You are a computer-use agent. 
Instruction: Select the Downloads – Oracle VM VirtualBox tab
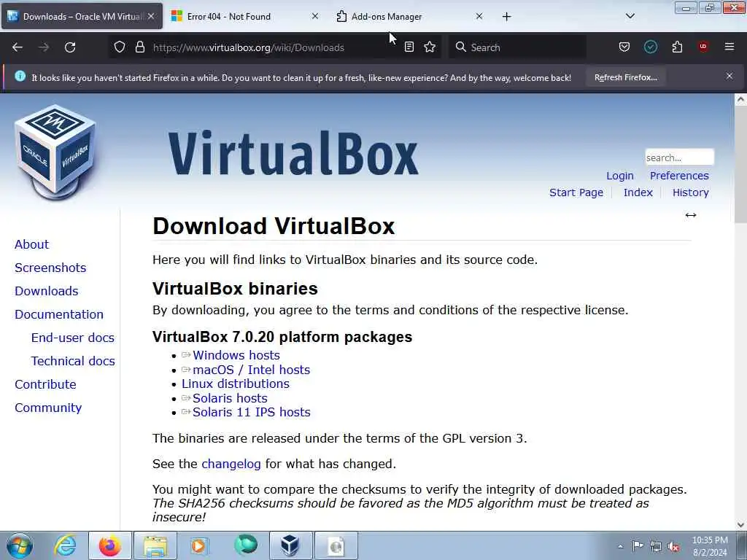pyautogui.click(x=82, y=16)
